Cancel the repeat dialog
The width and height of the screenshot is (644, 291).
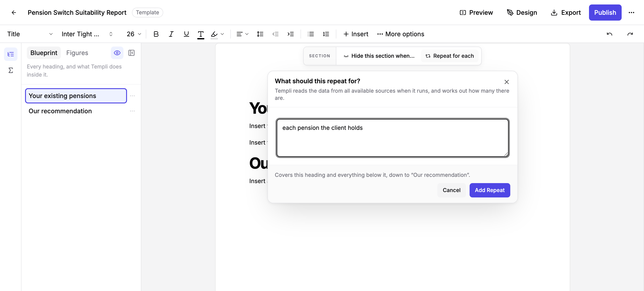(451, 190)
